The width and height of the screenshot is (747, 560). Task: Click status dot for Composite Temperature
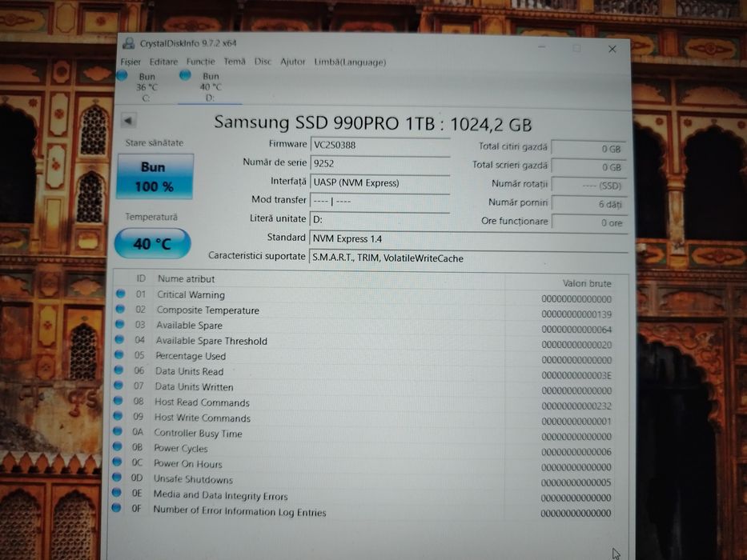(120, 309)
